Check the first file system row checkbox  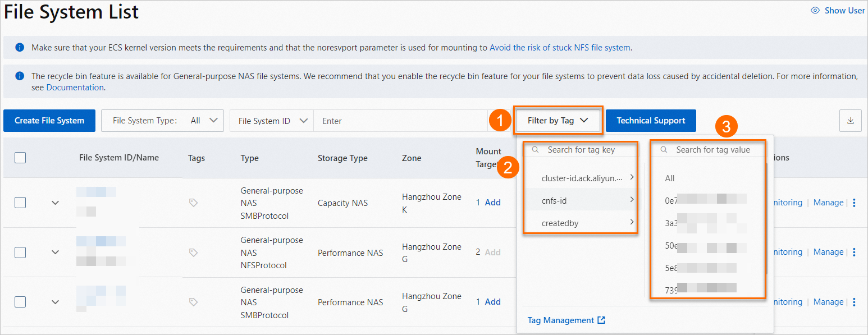(x=20, y=203)
